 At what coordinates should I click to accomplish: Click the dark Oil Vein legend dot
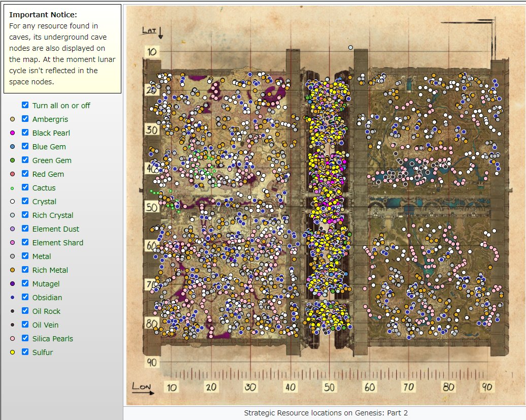pyautogui.click(x=12, y=325)
